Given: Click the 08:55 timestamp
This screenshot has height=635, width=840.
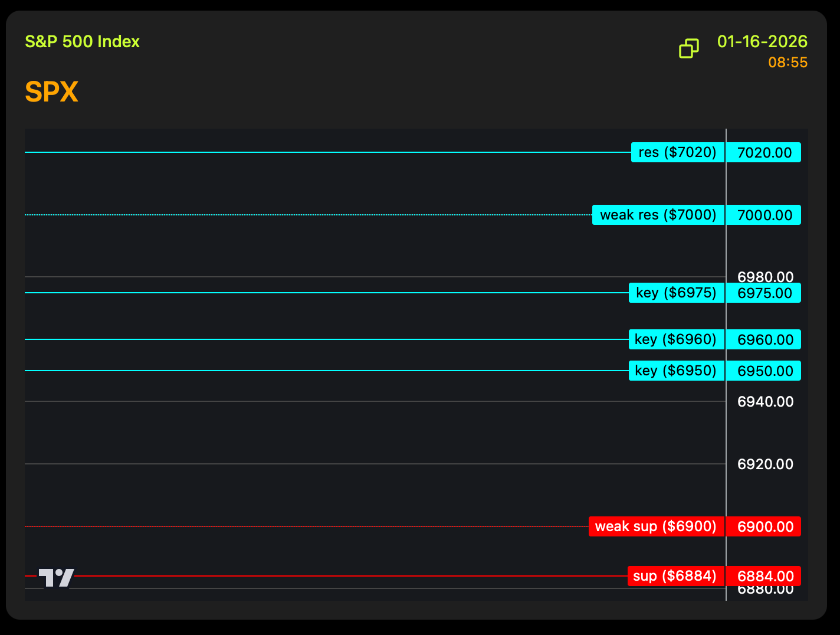Looking at the screenshot, I should (x=787, y=63).
